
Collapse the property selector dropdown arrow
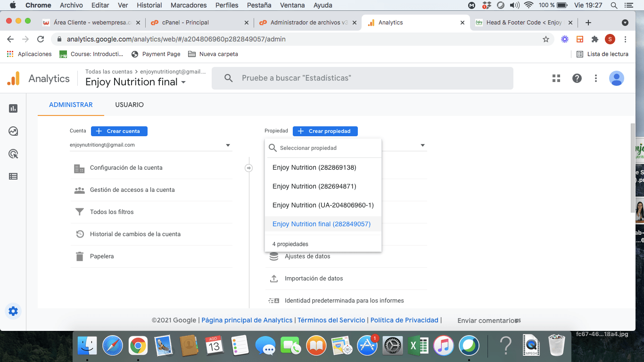pos(423,145)
